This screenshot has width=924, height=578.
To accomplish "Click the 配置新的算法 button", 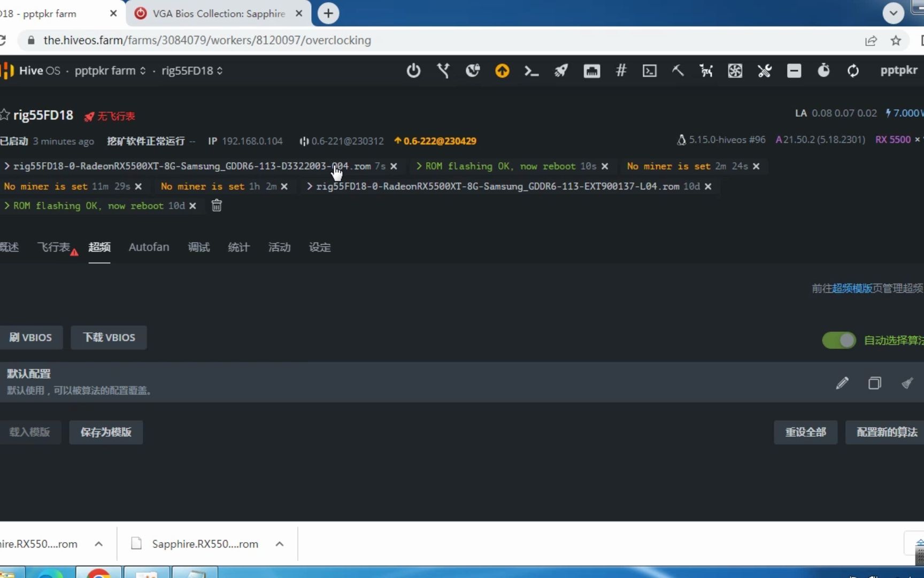I will 886,432.
